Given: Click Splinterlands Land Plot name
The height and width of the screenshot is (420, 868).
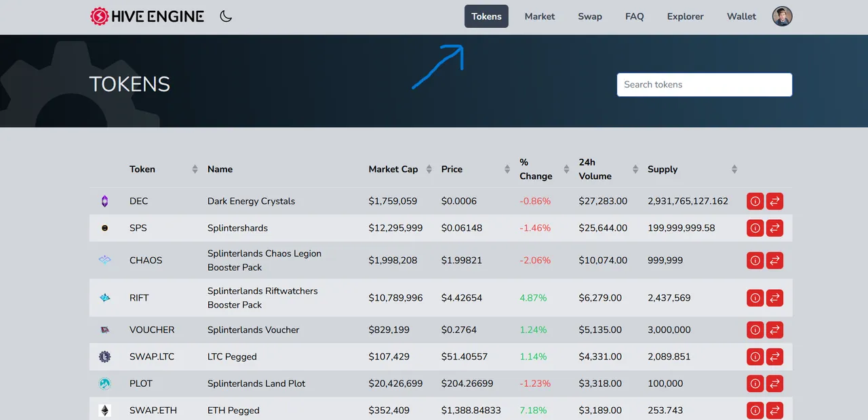Looking at the screenshot, I should tap(256, 383).
